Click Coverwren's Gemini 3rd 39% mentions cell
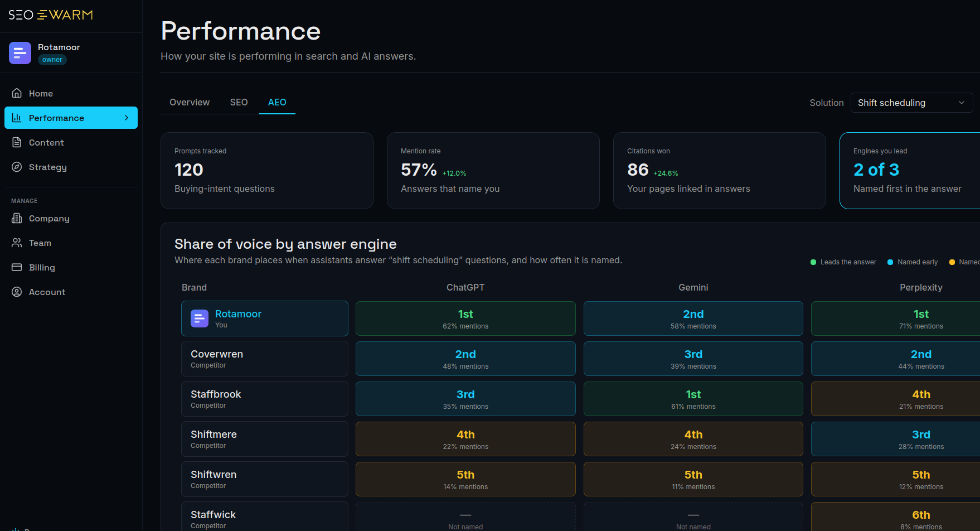The width and height of the screenshot is (980, 531). (x=693, y=359)
